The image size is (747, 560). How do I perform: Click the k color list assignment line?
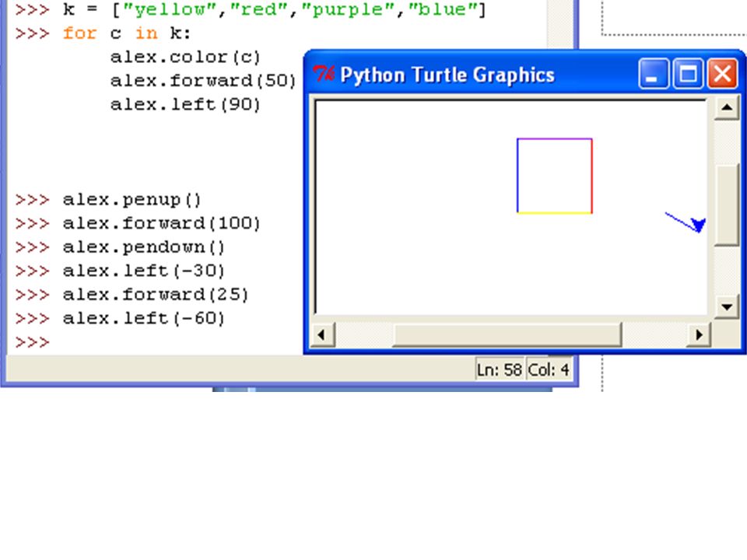click(275, 9)
